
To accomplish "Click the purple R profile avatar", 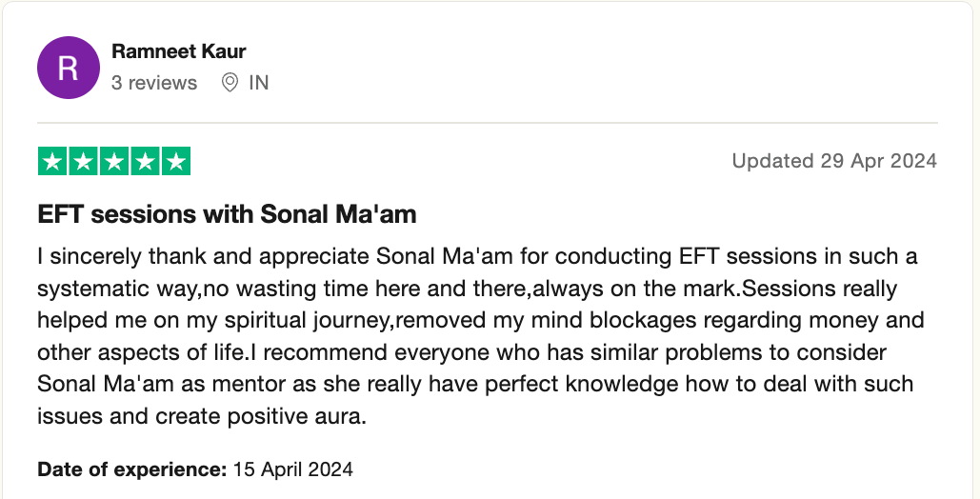I will [68, 68].
